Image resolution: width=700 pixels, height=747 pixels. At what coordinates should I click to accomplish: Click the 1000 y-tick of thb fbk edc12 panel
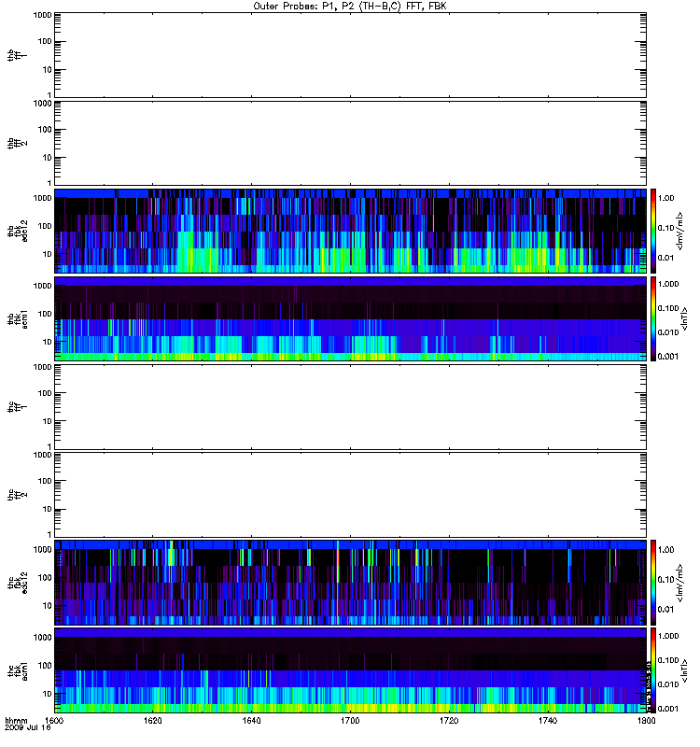(x=42, y=198)
